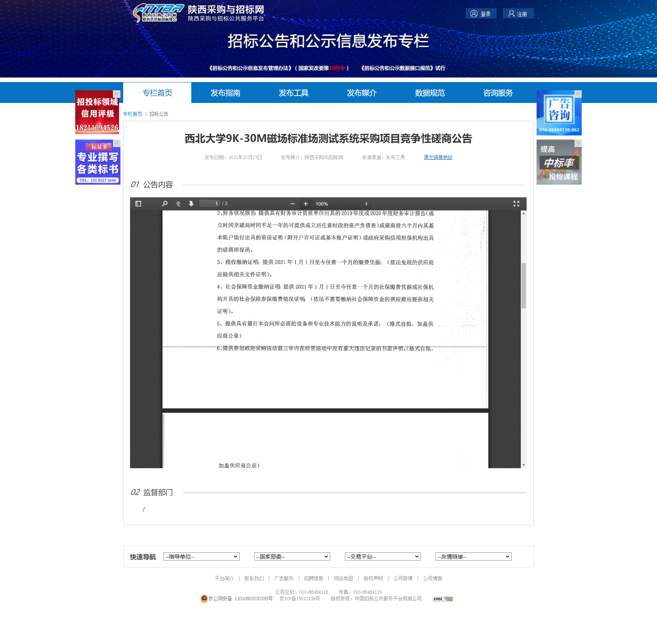The width and height of the screenshot is (657, 644).
Task: Expand the 友情链接 dropdown
Action: tap(473, 556)
